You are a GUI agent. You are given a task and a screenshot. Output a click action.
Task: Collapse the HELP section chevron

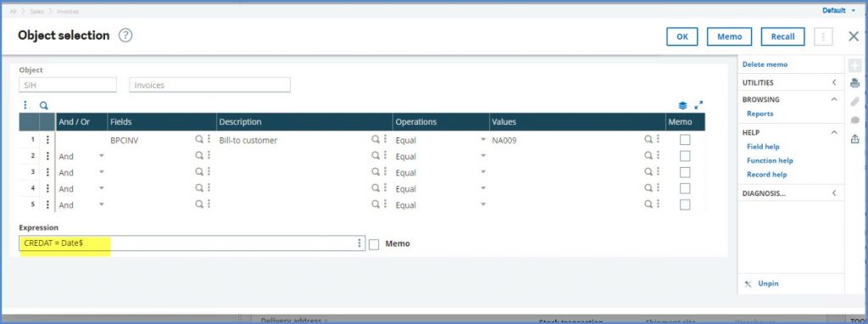click(834, 132)
